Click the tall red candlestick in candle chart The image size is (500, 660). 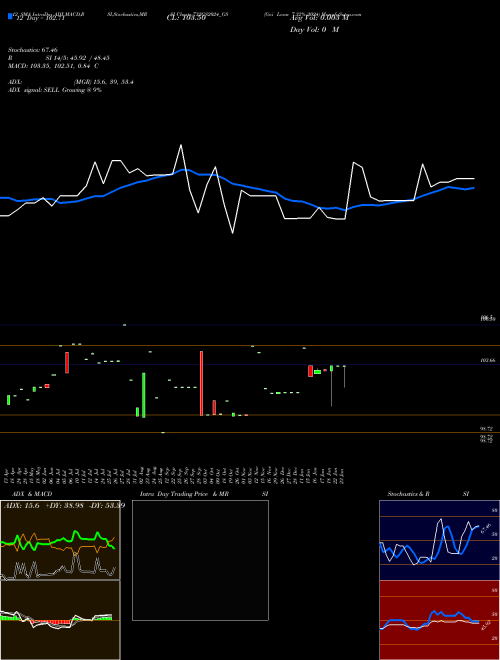point(201,383)
